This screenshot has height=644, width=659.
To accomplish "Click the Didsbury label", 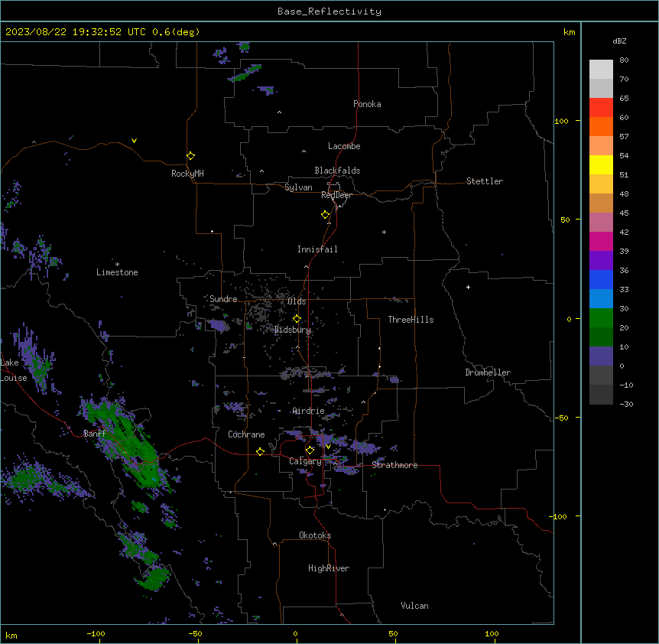I will click(293, 330).
